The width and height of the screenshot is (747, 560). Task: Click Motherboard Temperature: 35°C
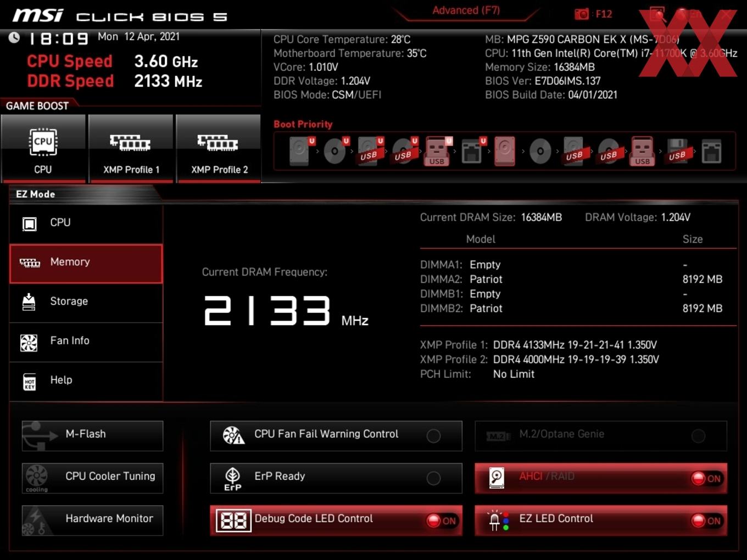coord(350,53)
